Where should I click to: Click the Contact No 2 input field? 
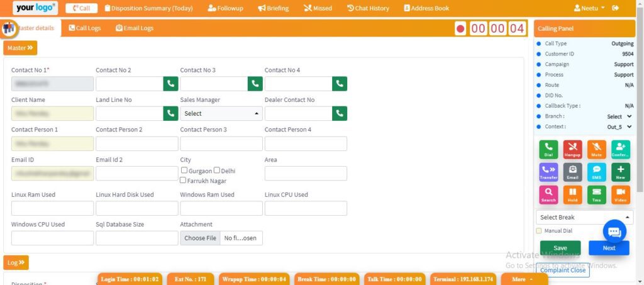click(x=130, y=84)
